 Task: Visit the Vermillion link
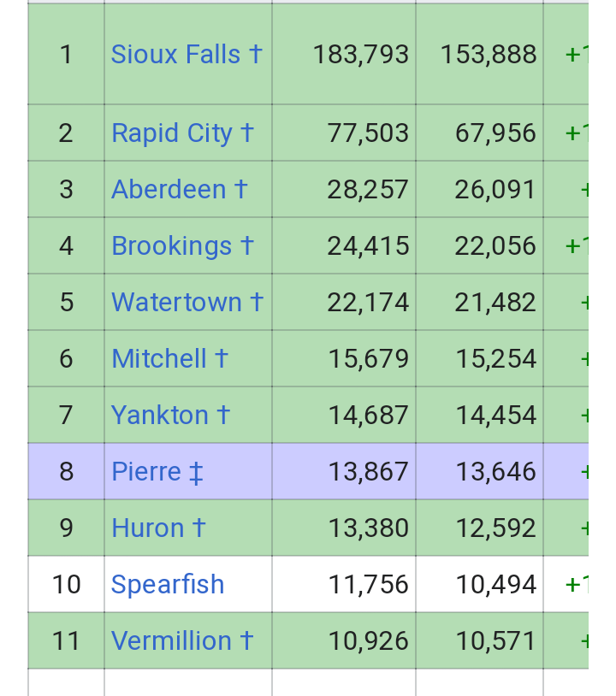pos(171,641)
